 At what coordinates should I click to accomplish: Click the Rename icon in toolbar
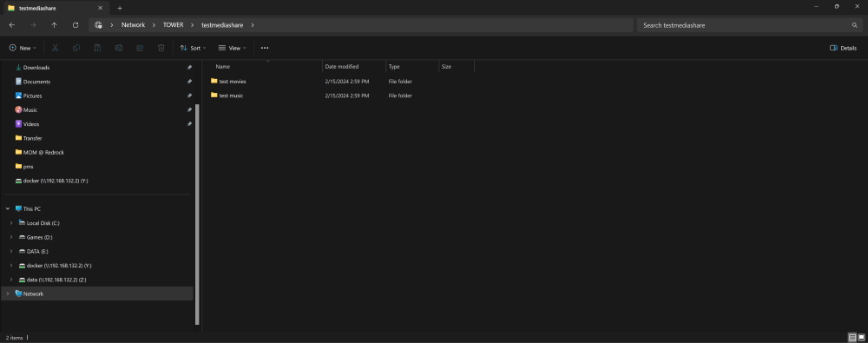[x=118, y=49]
